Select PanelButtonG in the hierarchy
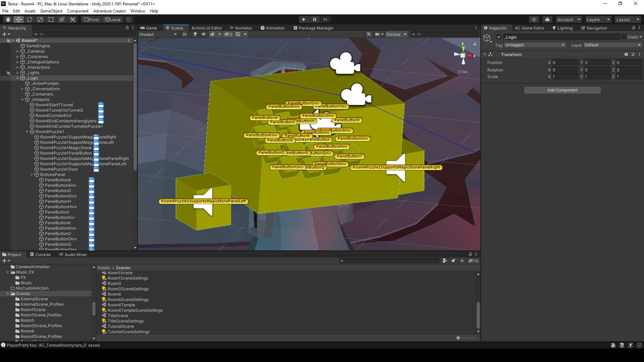The image size is (644, 362). coord(58,191)
